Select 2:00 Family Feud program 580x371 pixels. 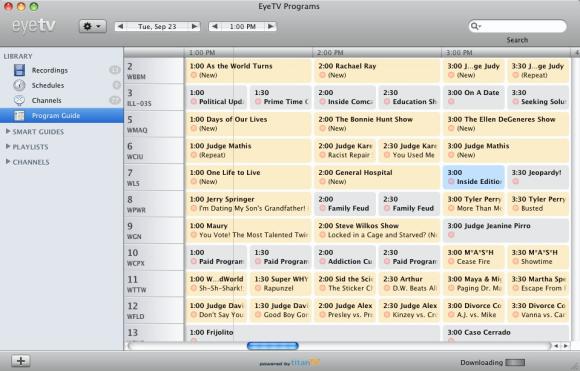(x=345, y=204)
